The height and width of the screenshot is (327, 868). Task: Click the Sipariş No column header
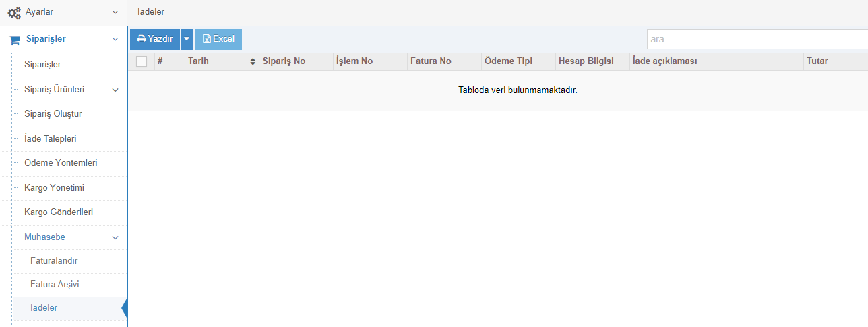[296, 61]
